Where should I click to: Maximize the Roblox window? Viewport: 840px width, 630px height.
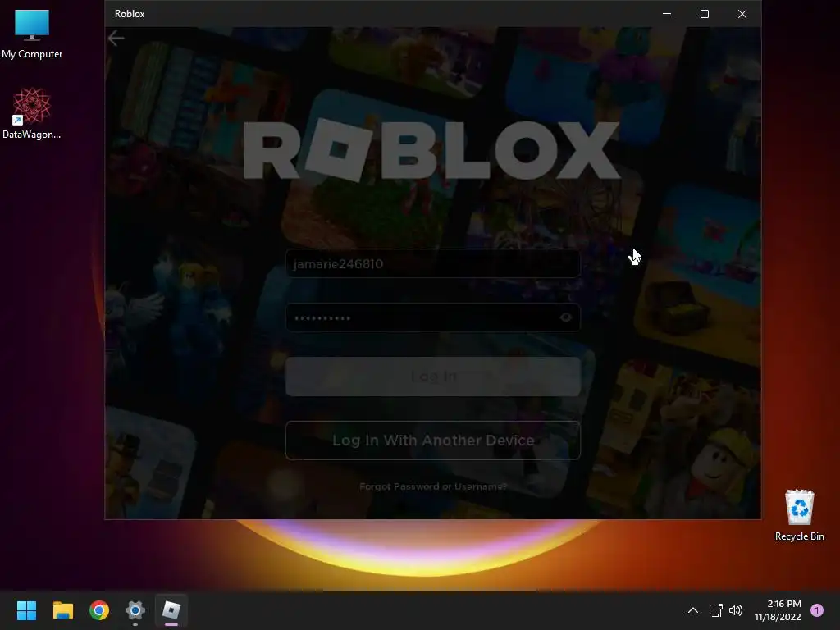(705, 14)
